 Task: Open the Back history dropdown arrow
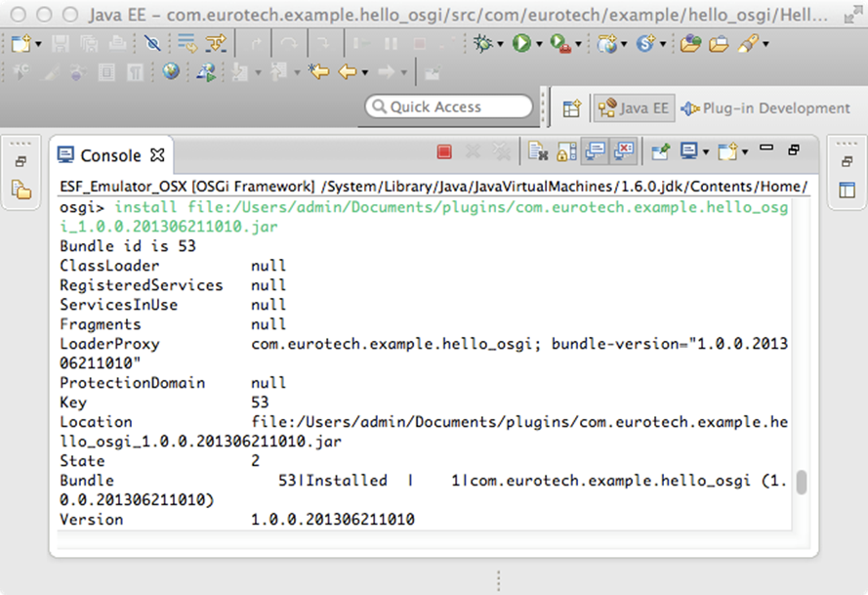click(x=365, y=72)
